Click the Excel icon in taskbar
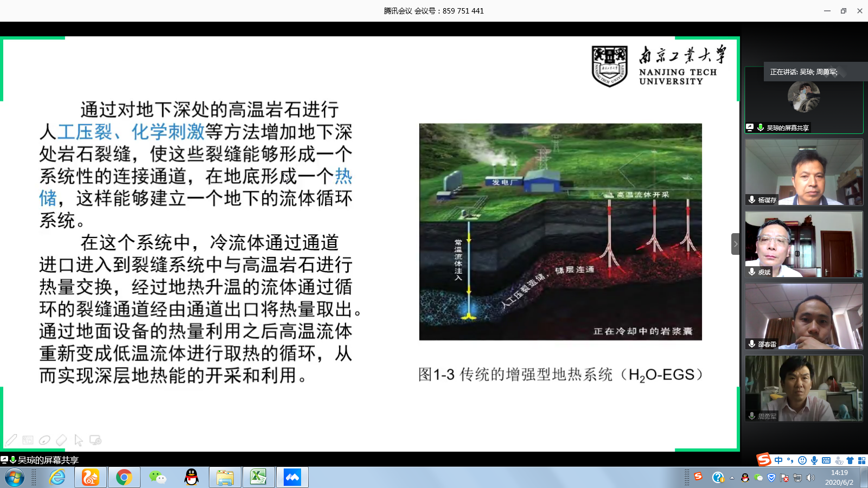The image size is (868, 488). [258, 477]
